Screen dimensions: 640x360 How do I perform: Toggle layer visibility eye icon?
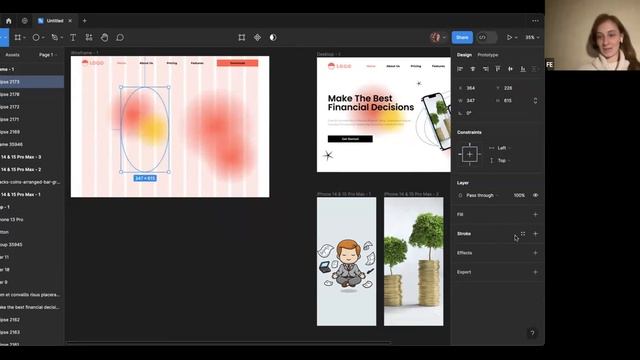tap(536, 196)
